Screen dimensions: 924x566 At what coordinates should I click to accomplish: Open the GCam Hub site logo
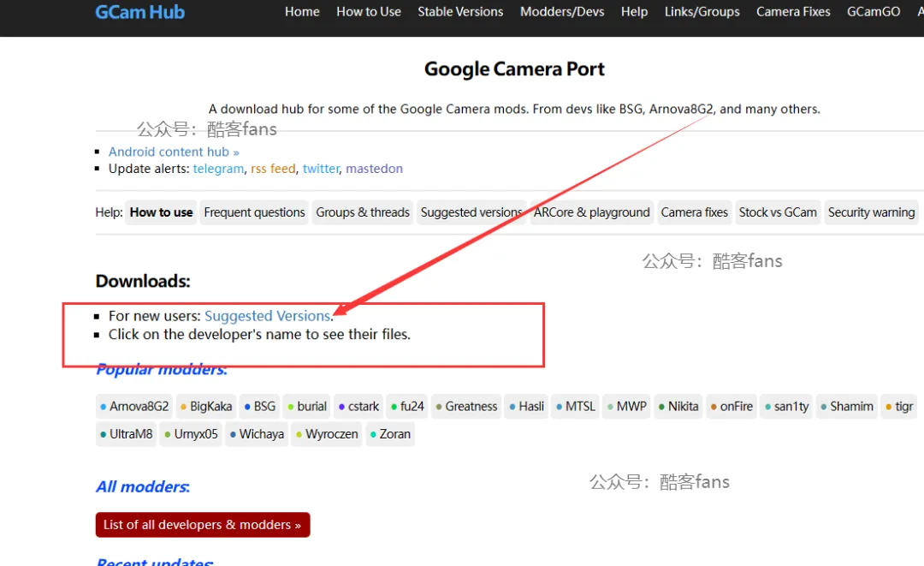[x=139, y=12]
